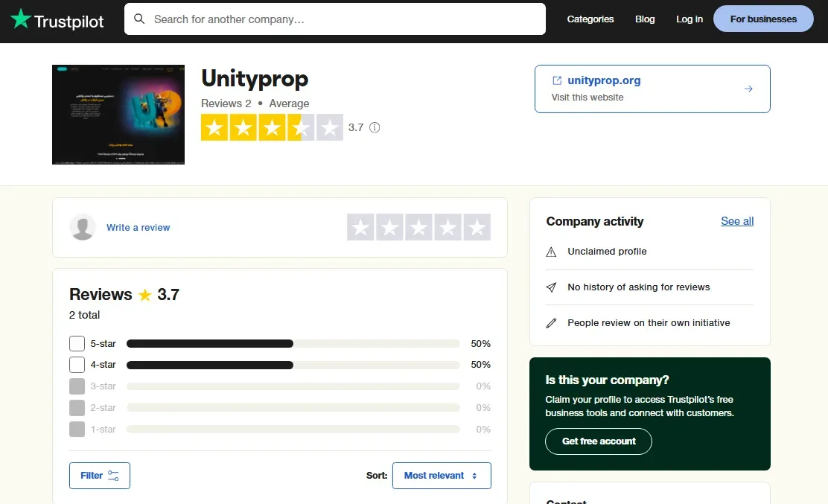Click the 3-star rating bar
Screen dimensions: 828x504
click(293, 386)
